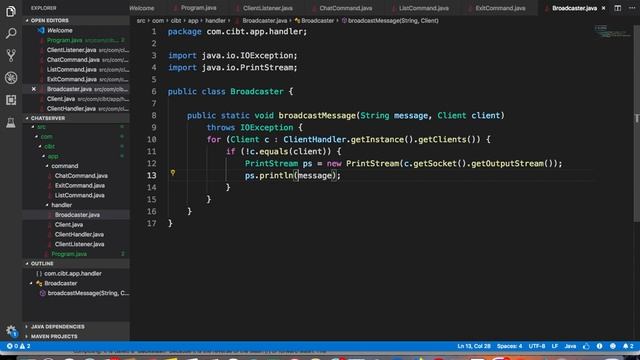
Task: Click the handler breadcrumb segment
Action: coord(215,20)
